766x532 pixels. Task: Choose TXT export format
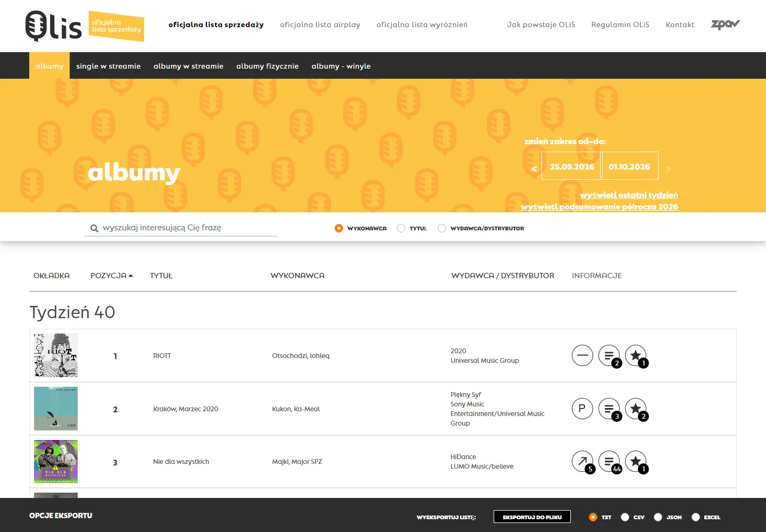593,517
